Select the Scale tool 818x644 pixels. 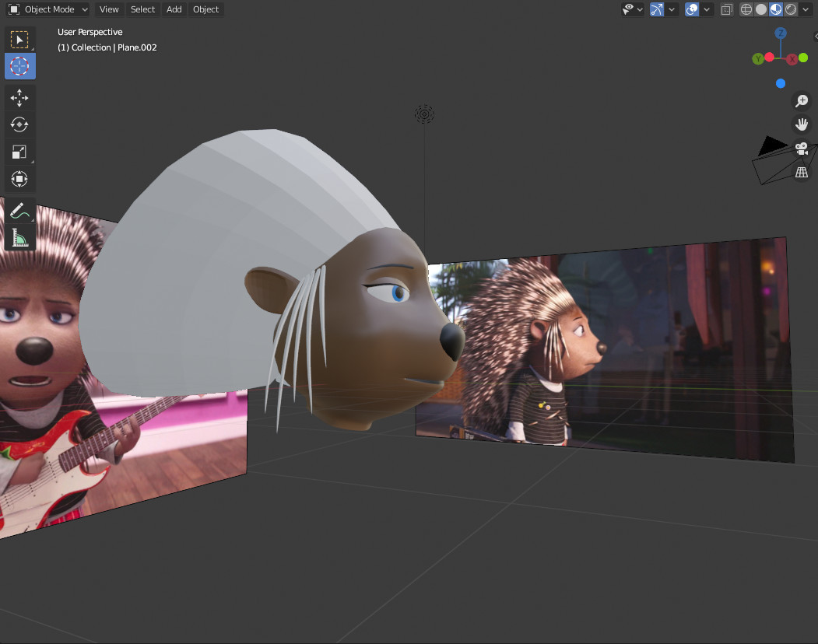coord(19,152)
